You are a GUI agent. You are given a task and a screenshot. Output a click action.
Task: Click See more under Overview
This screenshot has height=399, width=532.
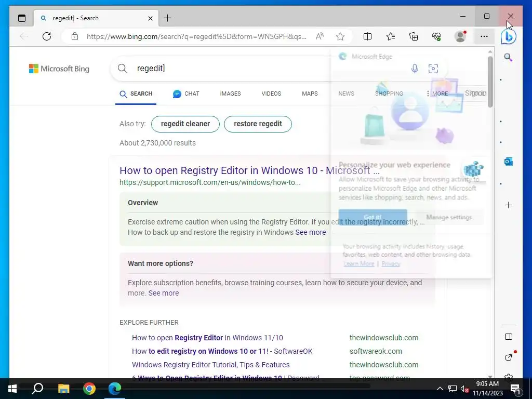(311, 232)
